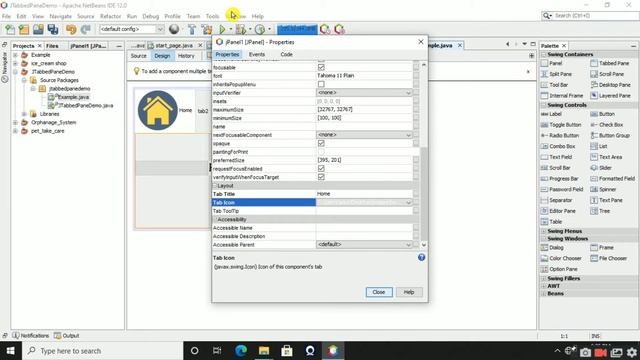The width and height of the screenshot is (640, 360).
Task: Click the Build Project hammer icon
Action: click(192, 29)
